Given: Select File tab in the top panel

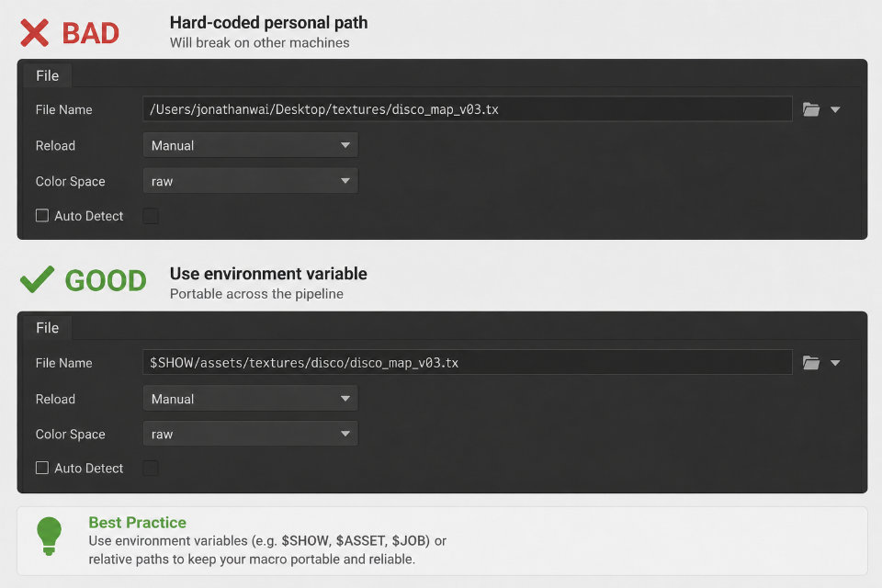Looking at the screenshot, I should tap(47, 76).
